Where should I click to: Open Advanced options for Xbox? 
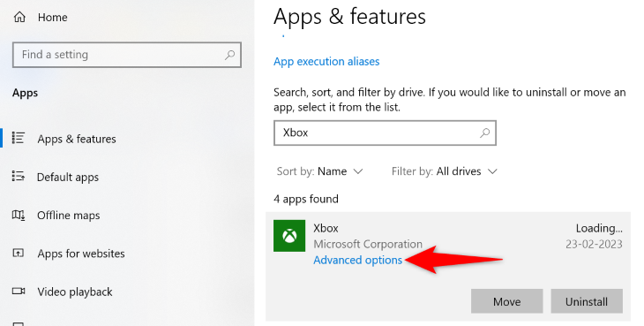point(358,261)
